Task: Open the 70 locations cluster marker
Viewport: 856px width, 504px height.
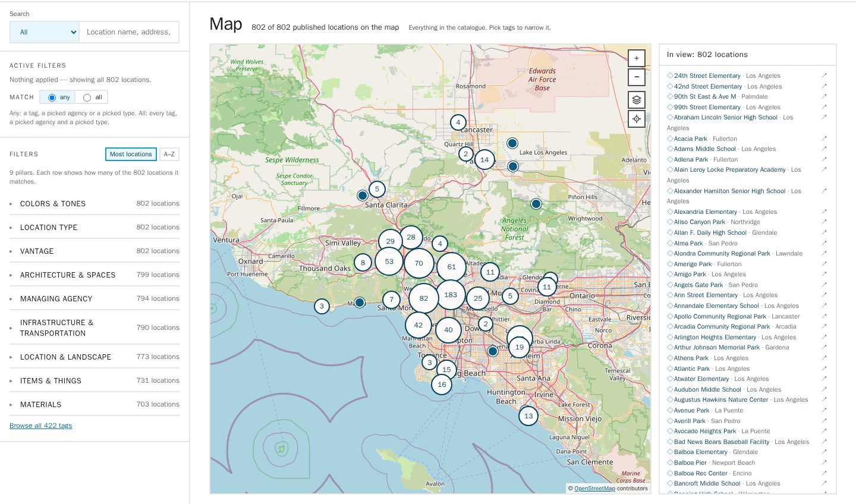Action: click(418, 263)
